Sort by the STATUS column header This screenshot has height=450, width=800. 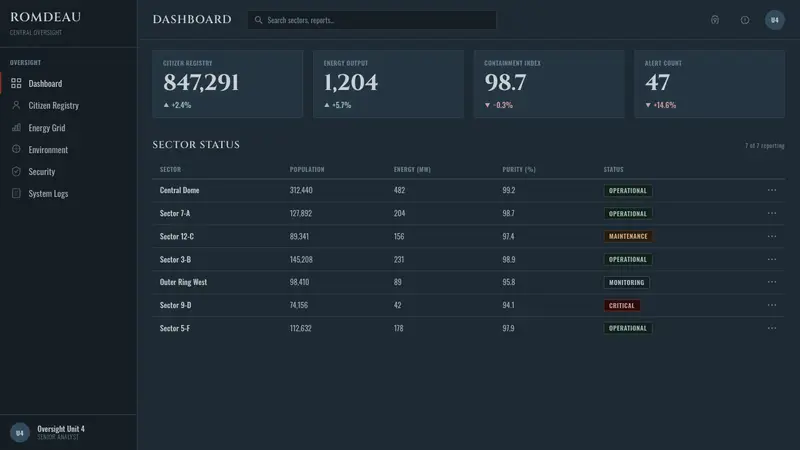click(x=613, y=169)
